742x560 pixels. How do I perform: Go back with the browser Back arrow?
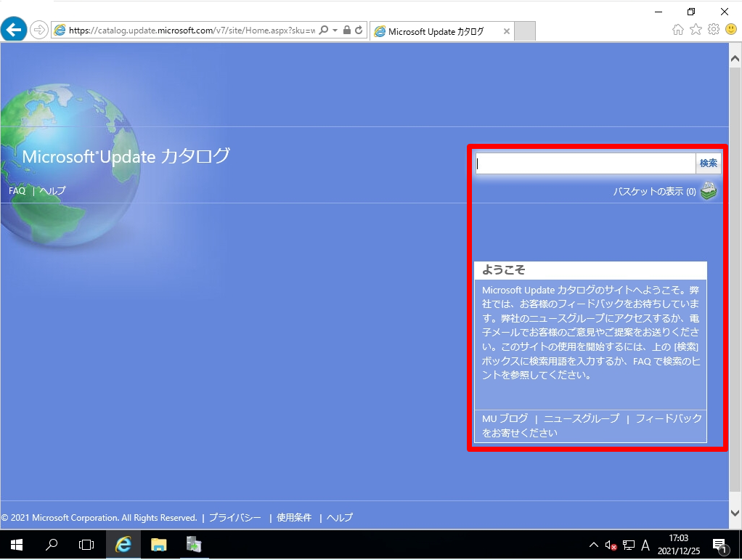click(14, 30)
